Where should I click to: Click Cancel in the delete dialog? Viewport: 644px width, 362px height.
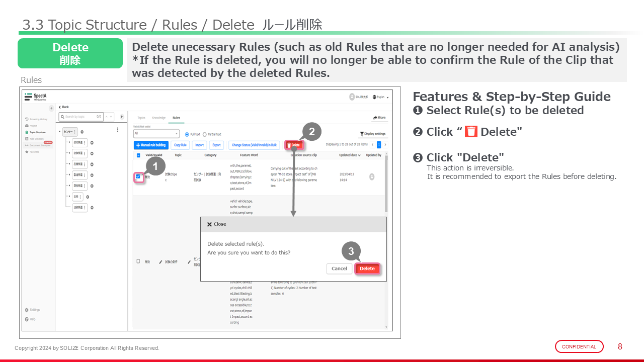pyautogui.click(x=339, y=268)
